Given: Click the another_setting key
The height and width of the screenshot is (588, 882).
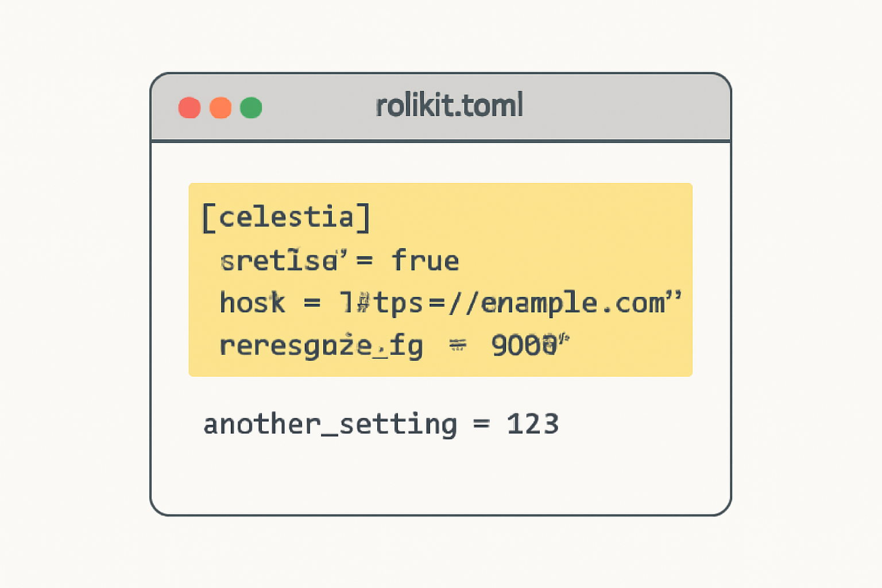Looking at the screenshot, I should pyautogui.click(x=330, y=425).
